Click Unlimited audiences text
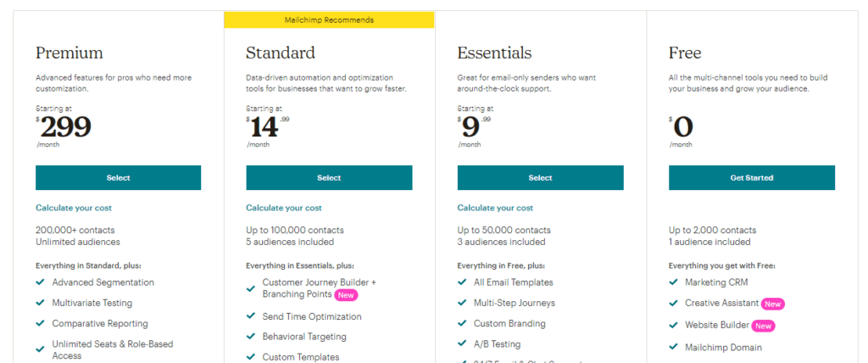 pos(77,242)
